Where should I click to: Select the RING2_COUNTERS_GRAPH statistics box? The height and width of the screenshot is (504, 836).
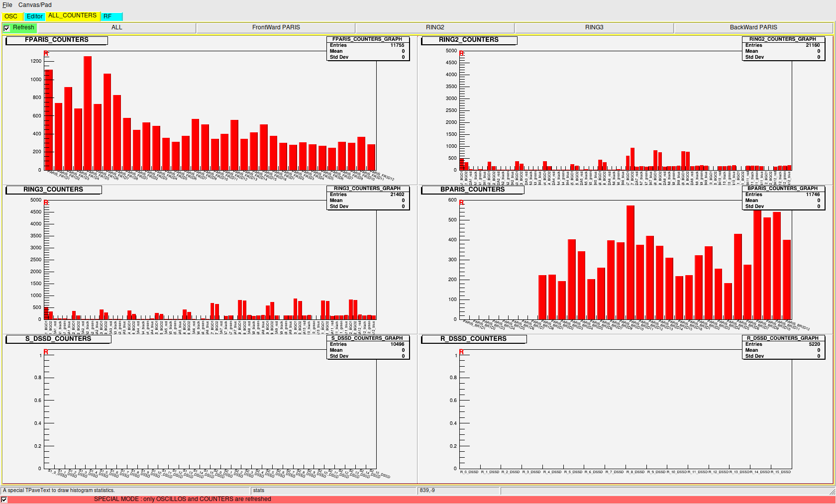(x=783, y=48)
